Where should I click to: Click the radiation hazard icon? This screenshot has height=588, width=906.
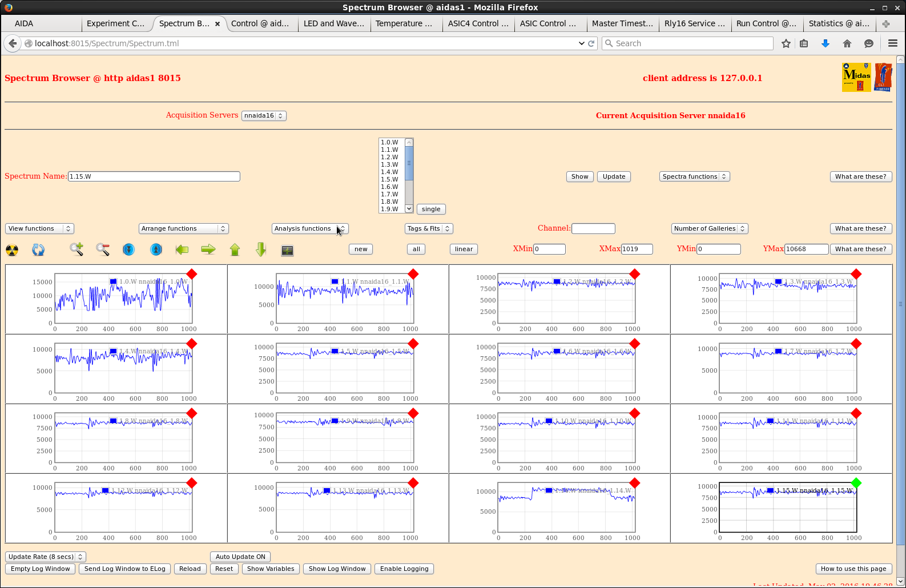[x=12, y=250]
